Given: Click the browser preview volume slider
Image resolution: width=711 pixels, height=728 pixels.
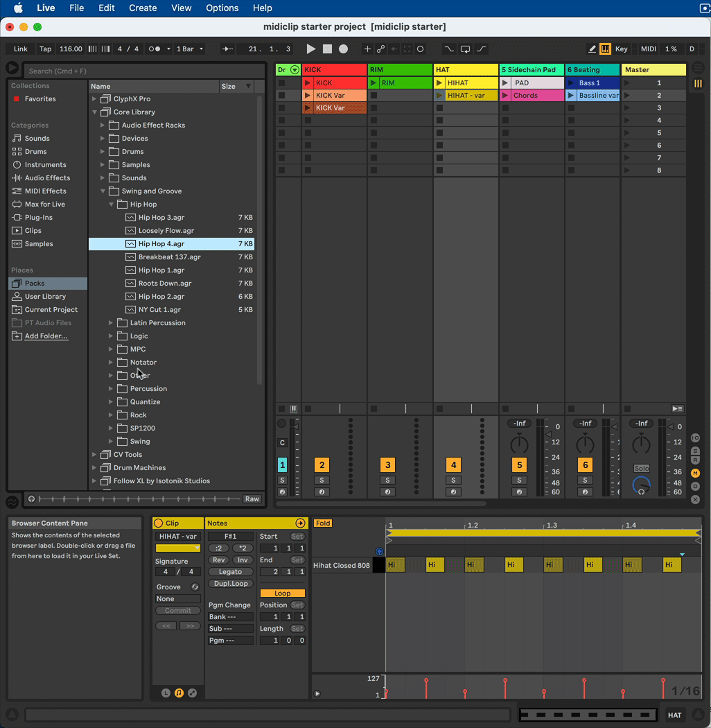Looking at the screenshot, I should coord(139,499).
